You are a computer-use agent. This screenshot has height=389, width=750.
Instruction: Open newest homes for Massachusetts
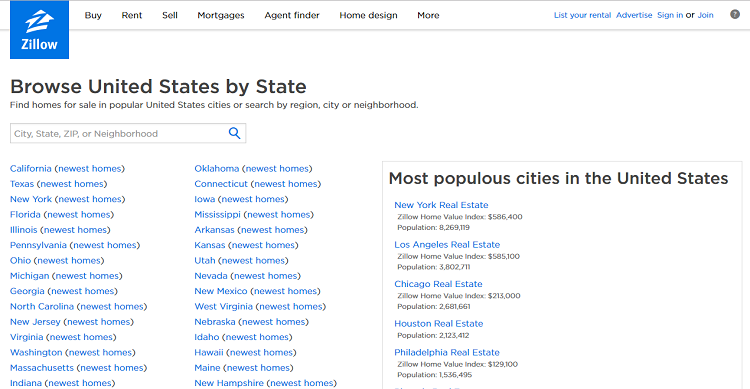[x=112, y=367]
